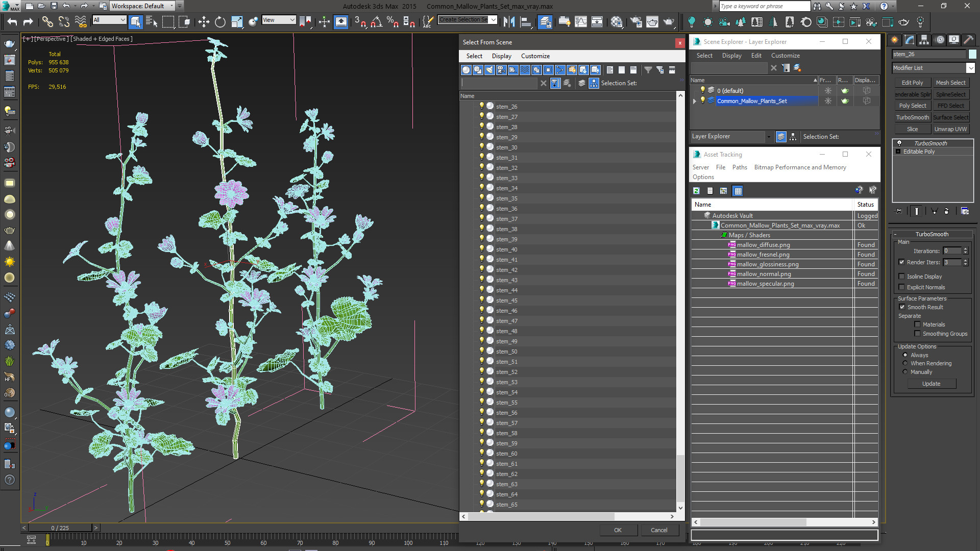Open the Paths menu in Asset Tracking
Screen dimensions: 980x551
pyautogui.click(x=739, y=167)
